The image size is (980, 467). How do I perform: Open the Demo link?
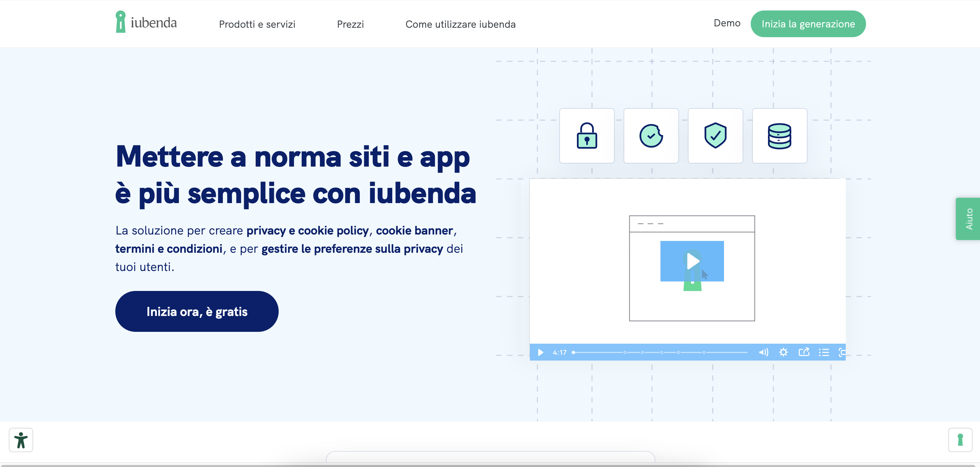[727, 23]
